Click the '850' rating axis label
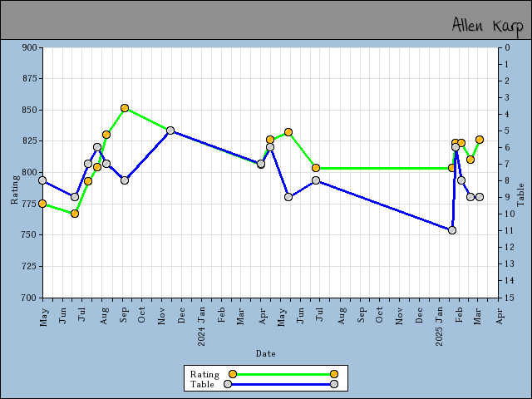The image size is (532, 399). (x=30, y=110)
